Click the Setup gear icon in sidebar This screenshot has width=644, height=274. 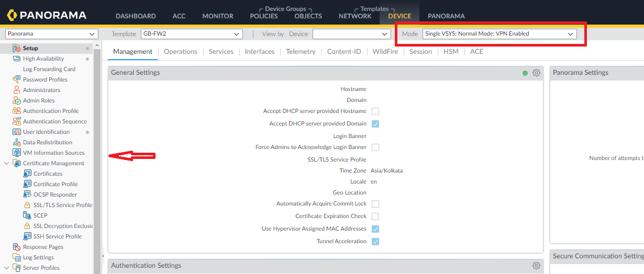tap(16, 48)
